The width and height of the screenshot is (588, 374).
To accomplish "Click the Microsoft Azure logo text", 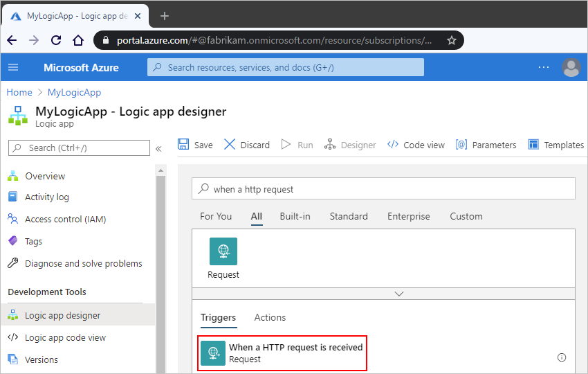I will point(81,68).
